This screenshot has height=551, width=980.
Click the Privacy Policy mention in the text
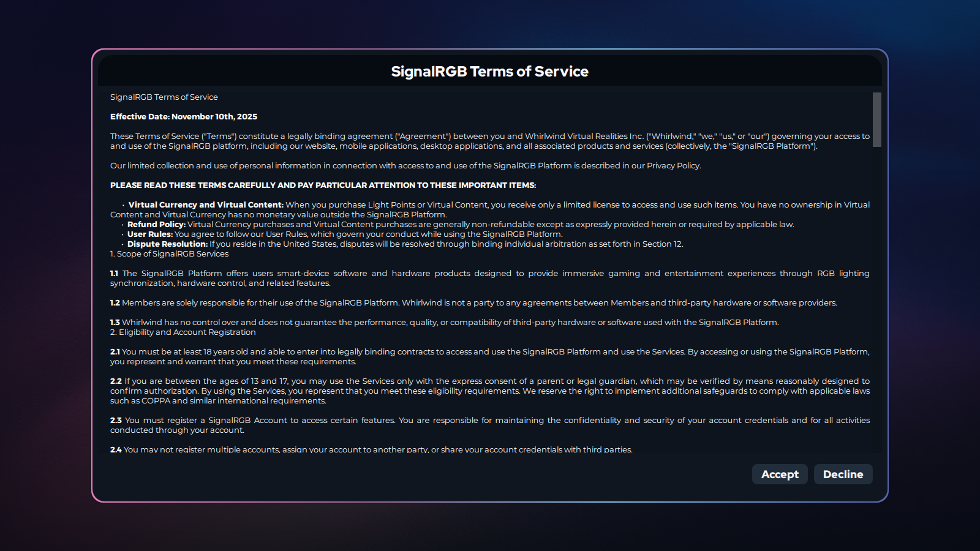click(674, 165)
